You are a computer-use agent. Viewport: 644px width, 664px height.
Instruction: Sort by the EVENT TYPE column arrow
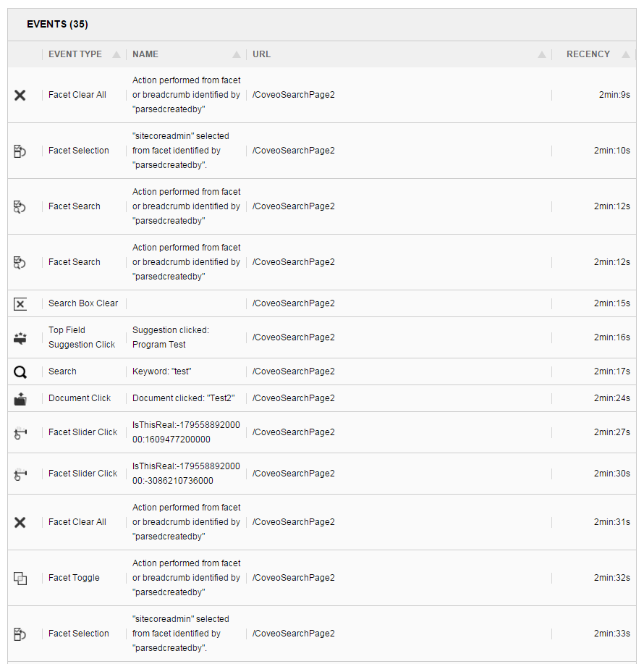point(116,54)
